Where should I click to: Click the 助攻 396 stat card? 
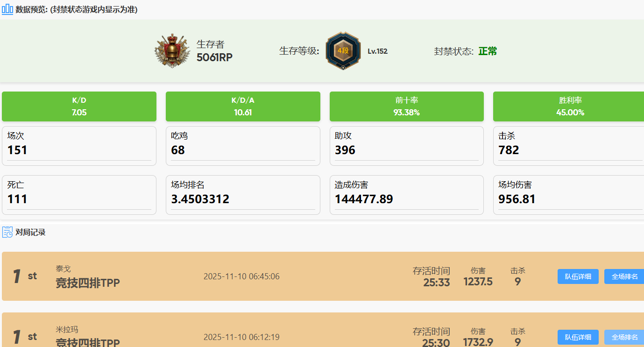(406, 146)
